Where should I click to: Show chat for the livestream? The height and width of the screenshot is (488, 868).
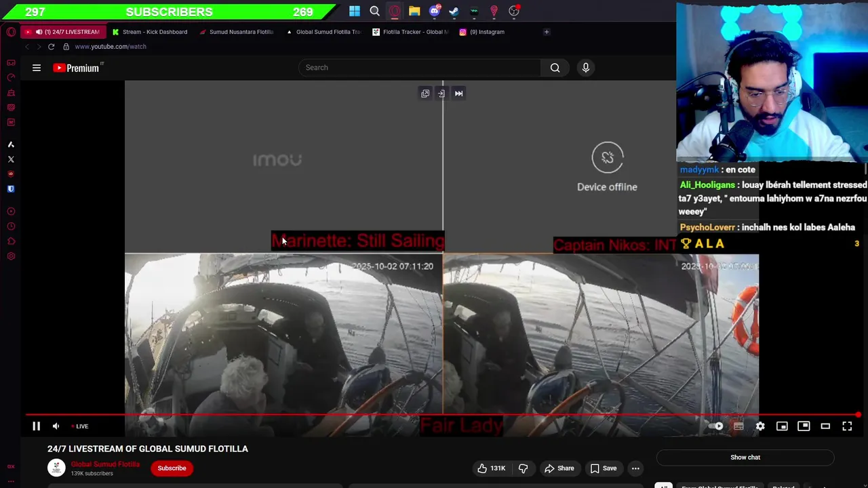745,457
